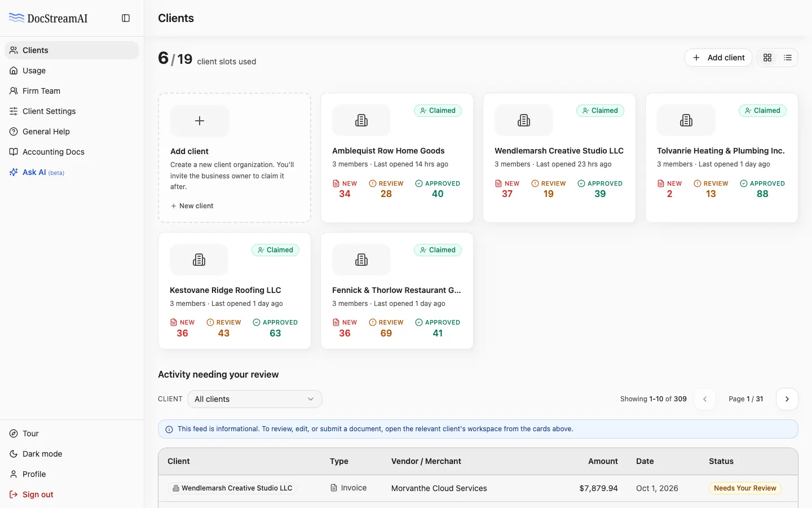Collapse the sidebar panel icon
This screenshot has width=812, height=508.
pyautogui.click(x=126, y=18)
